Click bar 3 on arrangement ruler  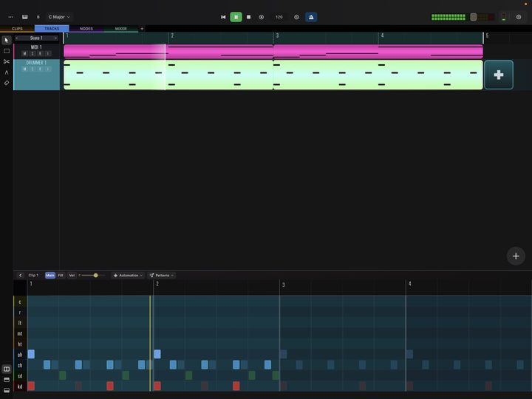tap(277, 35)
